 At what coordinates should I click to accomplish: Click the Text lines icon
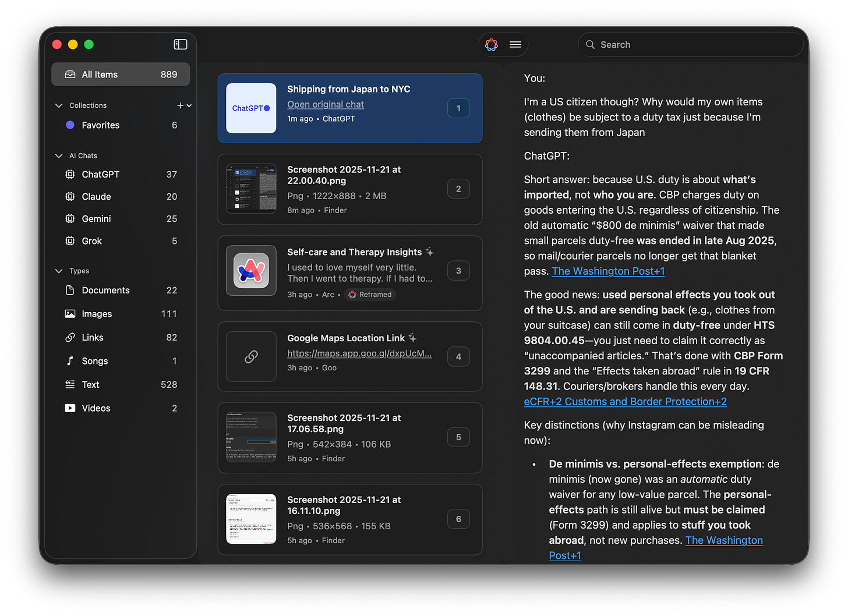click(x=70, y=384)
